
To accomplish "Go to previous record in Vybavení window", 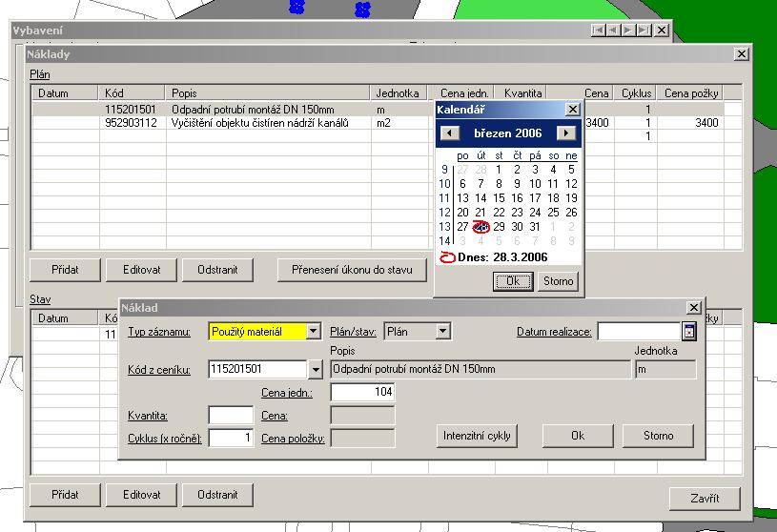I will pos(613,31).
